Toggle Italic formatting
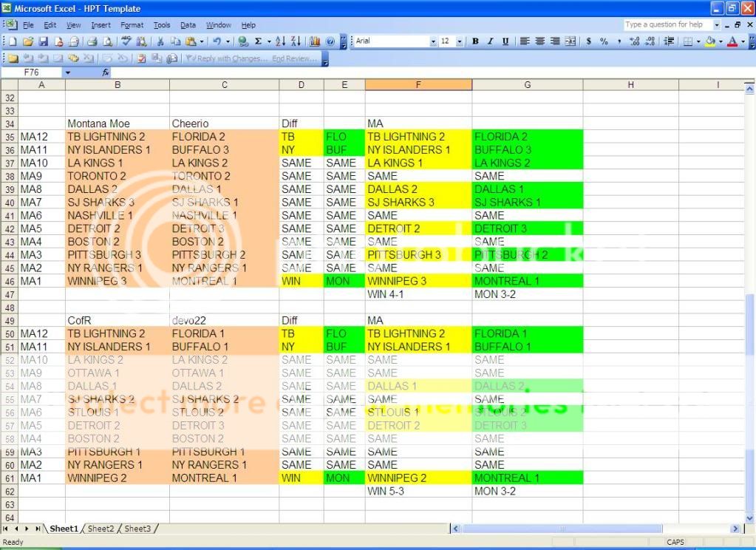 click(x=491, y=41)
